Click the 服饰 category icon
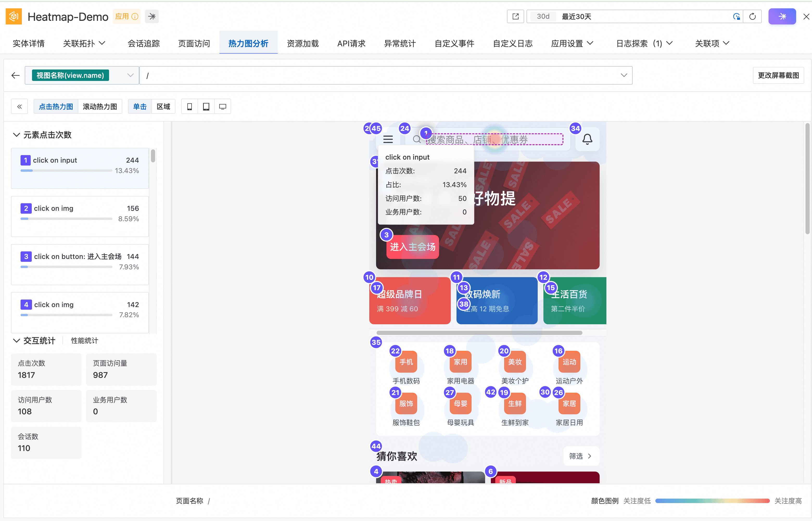This screenshot has height=521, width=812. click(x=406, y=403)
